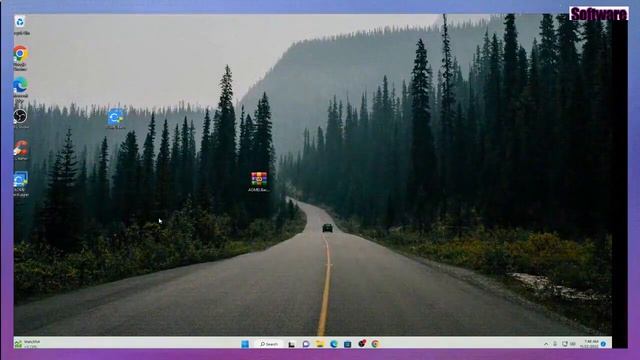
Task: Click the taskbar Search box
Action: pyautogui.click(x=269, y=344)
